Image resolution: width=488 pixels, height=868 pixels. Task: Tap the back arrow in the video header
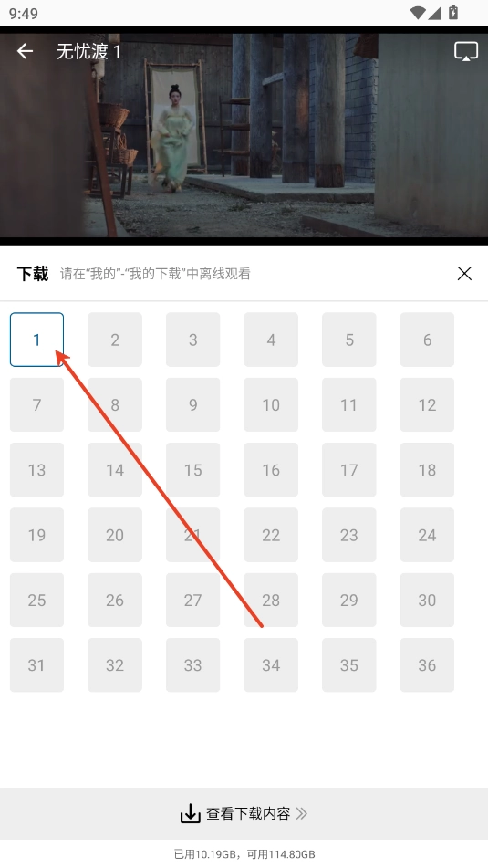tap(25, 51)
